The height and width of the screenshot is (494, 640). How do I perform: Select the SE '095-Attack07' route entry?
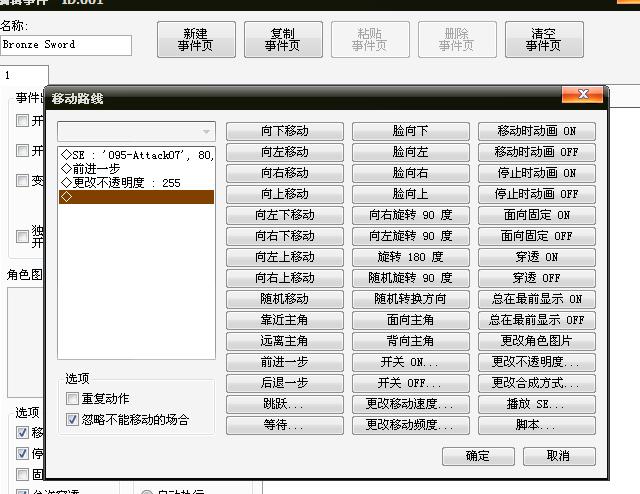coord(136,155)
